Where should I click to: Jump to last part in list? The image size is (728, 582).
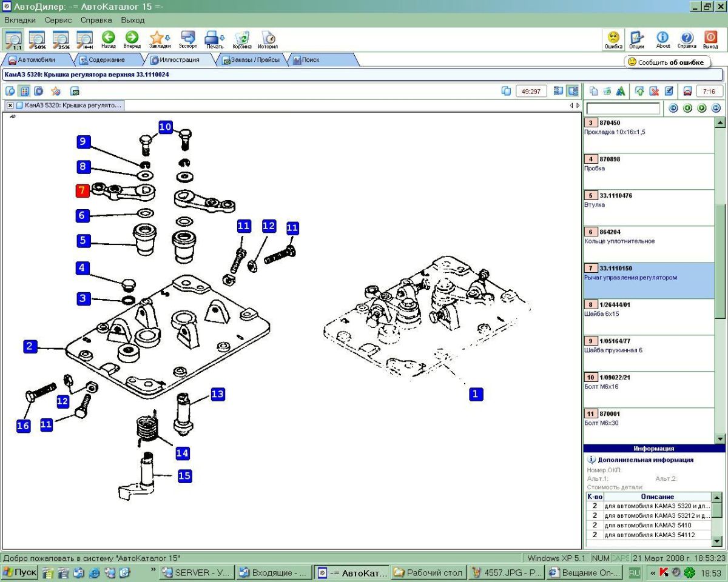[716, 109]
